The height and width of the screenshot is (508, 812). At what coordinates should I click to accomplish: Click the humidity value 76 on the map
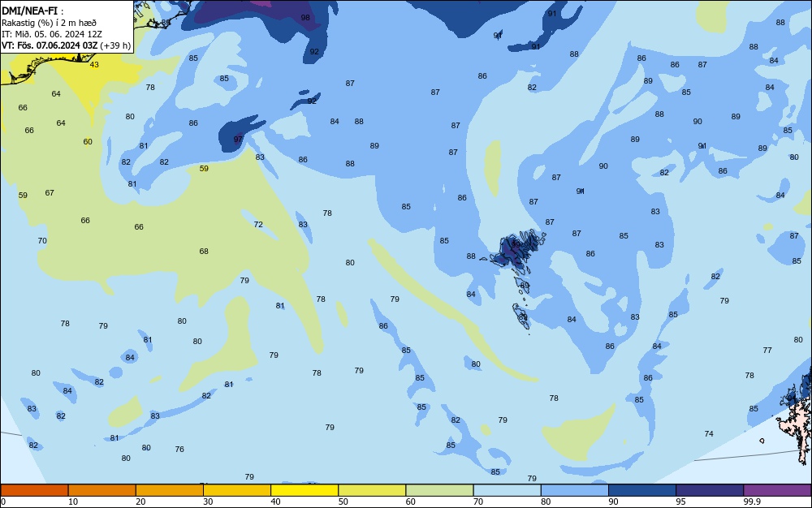point(179,449)
